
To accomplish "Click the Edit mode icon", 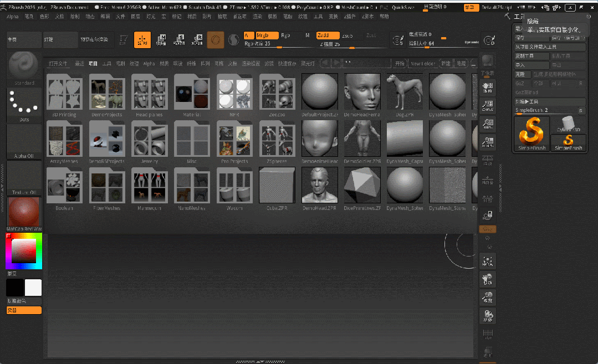I will (x=123, y=40).
